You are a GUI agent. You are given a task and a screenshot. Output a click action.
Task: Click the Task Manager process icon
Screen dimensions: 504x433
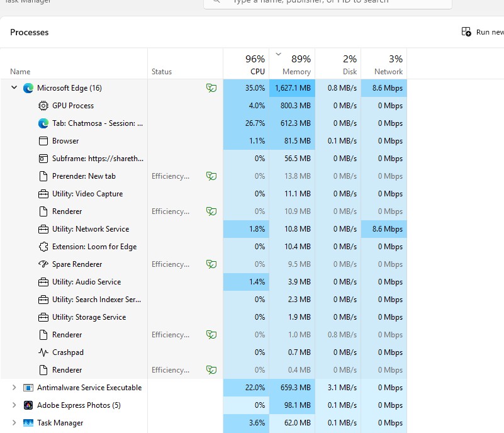click(x=28, y=423)
